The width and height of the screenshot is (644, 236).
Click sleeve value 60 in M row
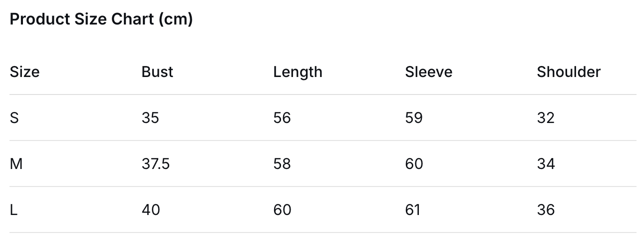414,164
